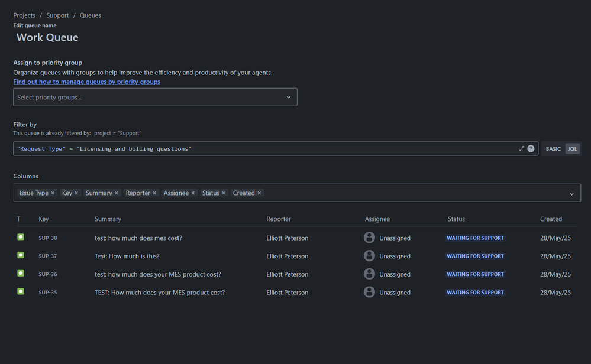Click the expand editor icon in filter field
Viewport: 591px width, 364px height.
[522, 149]
